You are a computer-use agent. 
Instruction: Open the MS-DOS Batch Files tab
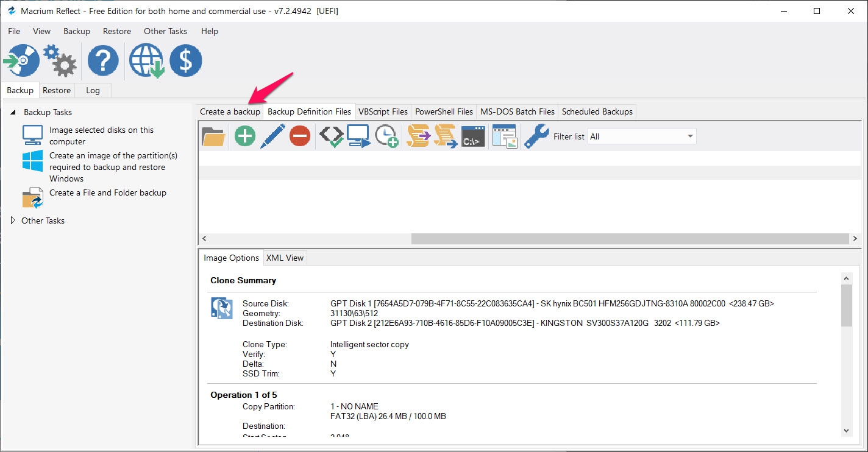coord(518,111)
